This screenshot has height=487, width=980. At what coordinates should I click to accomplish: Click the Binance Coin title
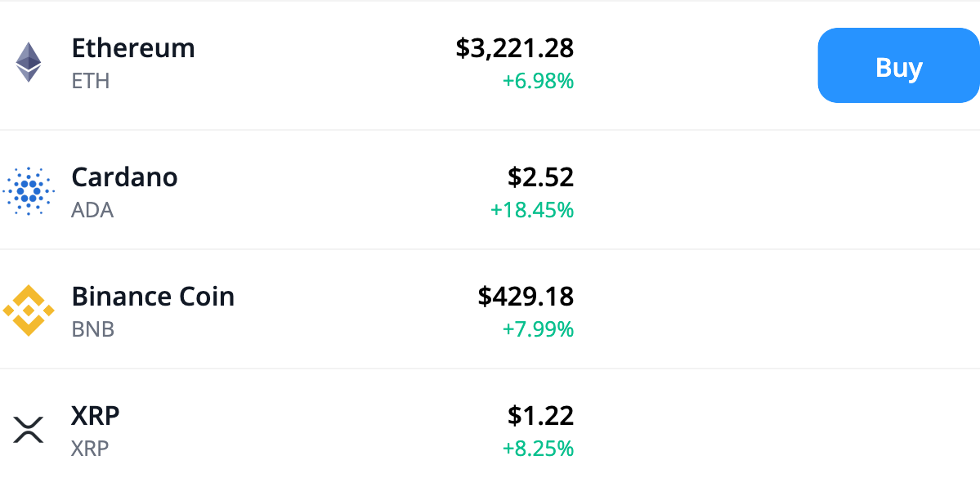[x=153, y=297]
